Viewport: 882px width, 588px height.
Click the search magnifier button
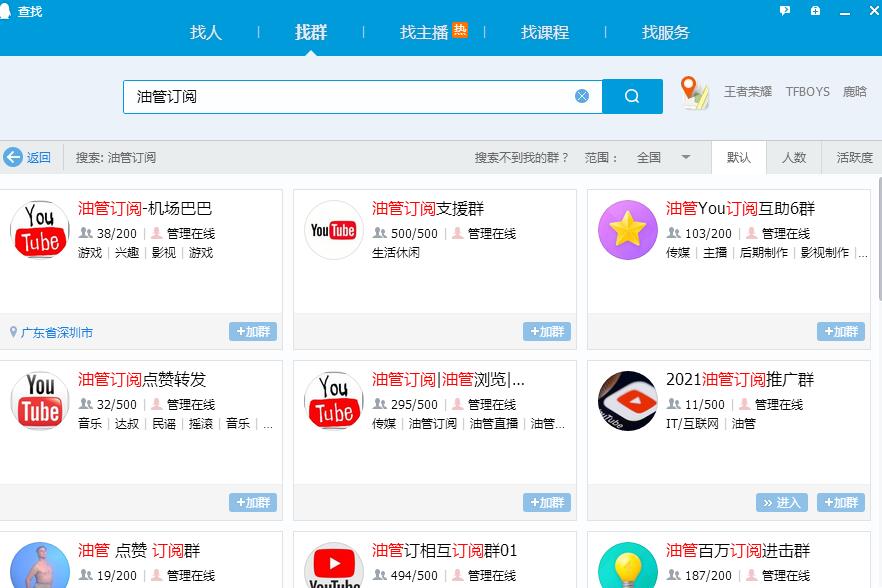631,96
